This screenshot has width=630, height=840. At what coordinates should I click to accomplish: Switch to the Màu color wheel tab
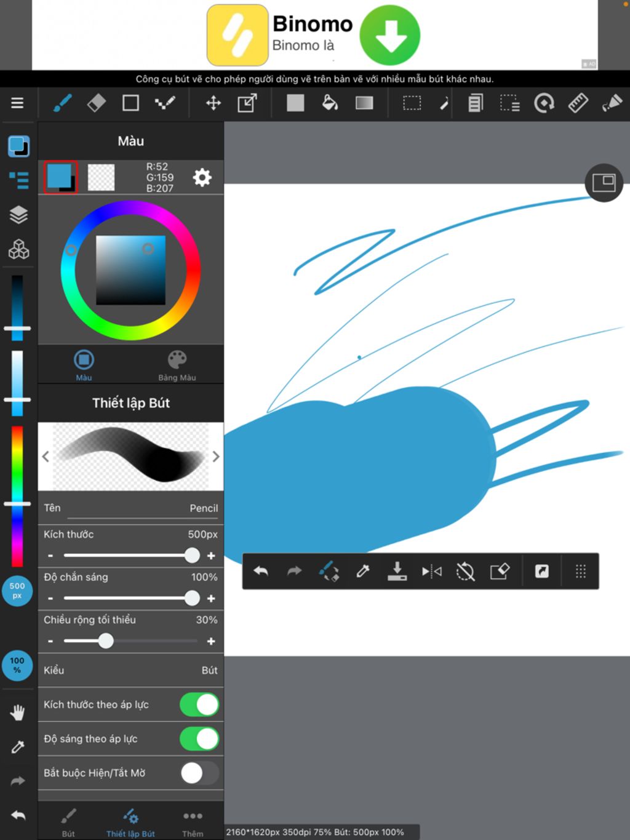(x=84, y=365)
